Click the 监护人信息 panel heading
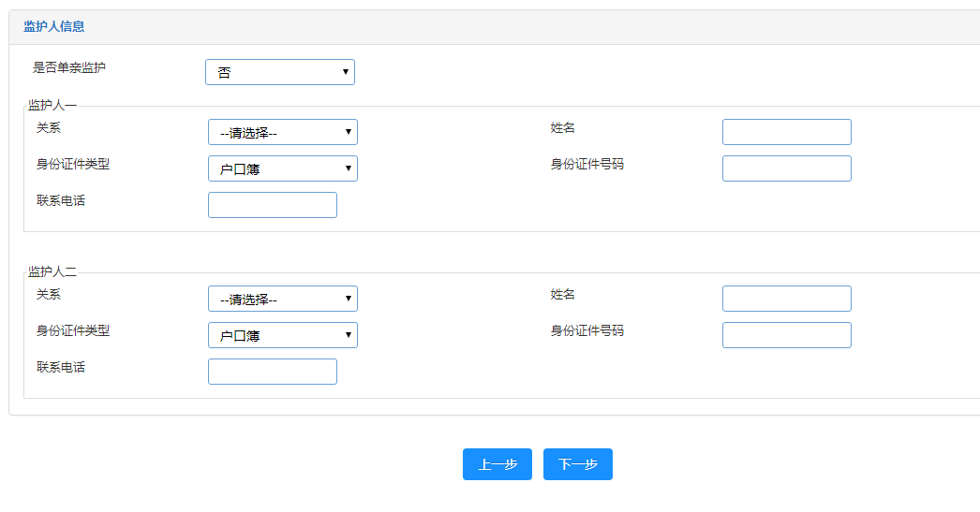The width and height of the screenshot is (980, 512). click(53, 27)
